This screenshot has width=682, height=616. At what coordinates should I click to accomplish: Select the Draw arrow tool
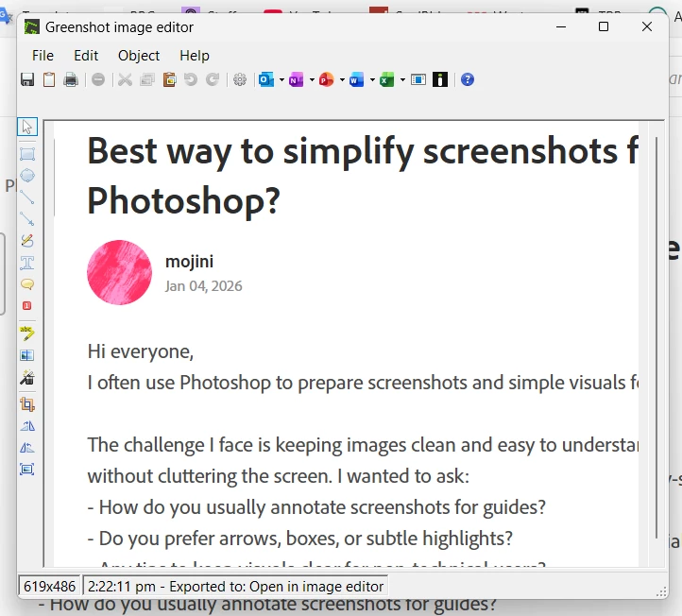coord(27,219)
